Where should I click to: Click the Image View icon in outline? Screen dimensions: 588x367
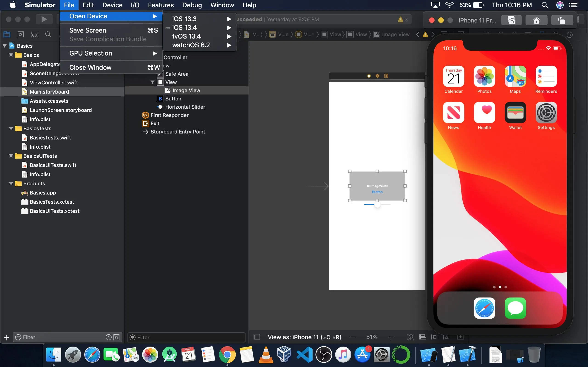click(x=168, y=90)
